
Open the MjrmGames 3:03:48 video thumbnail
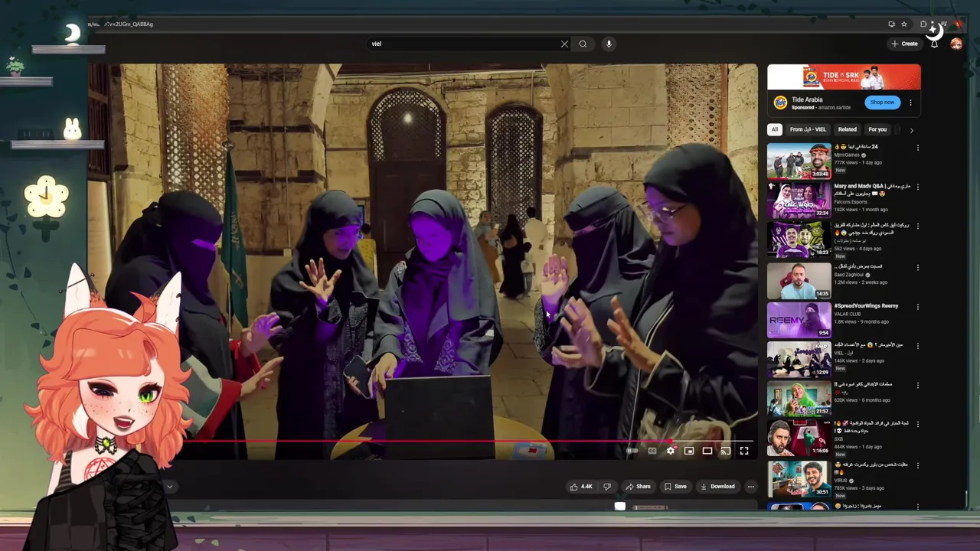[x=799, y=161]
